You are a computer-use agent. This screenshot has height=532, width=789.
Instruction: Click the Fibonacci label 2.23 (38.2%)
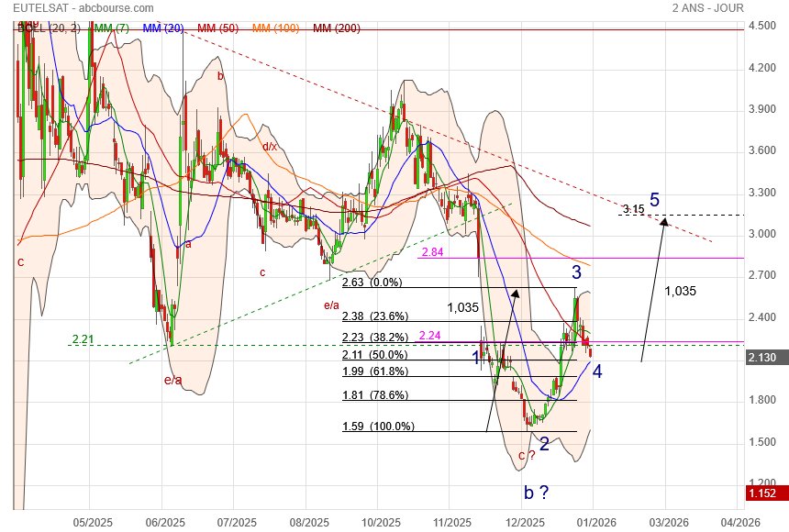[375, 338]
